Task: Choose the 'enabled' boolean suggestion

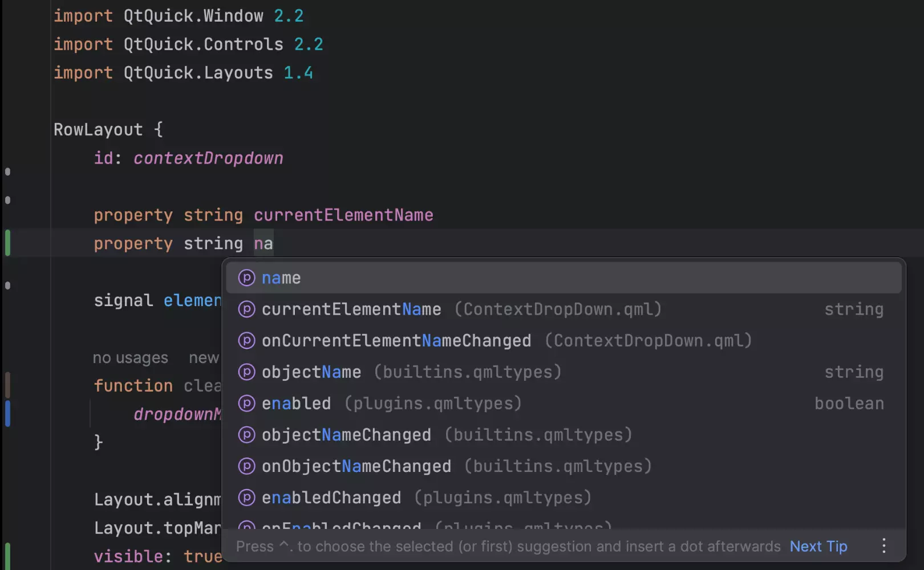Action: [x=297, y=404]
